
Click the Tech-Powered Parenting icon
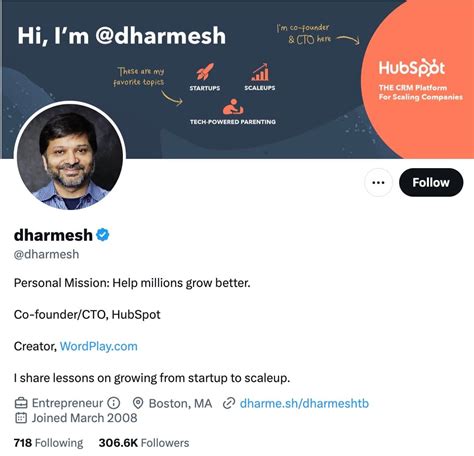233,107
